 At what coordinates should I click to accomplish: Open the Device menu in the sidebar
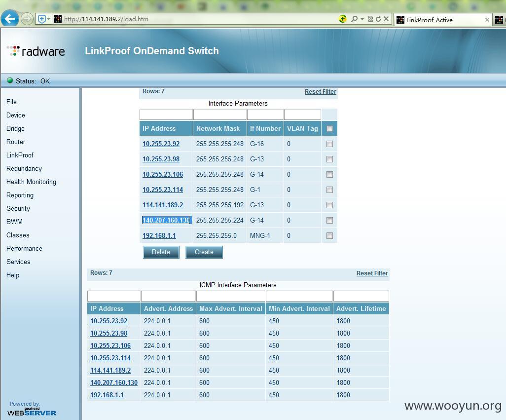[x=15, y=115]
